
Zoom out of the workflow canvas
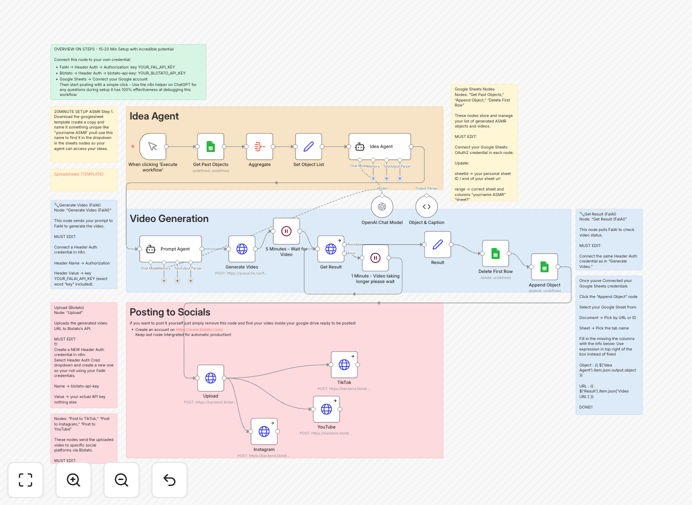coord(121,480)
